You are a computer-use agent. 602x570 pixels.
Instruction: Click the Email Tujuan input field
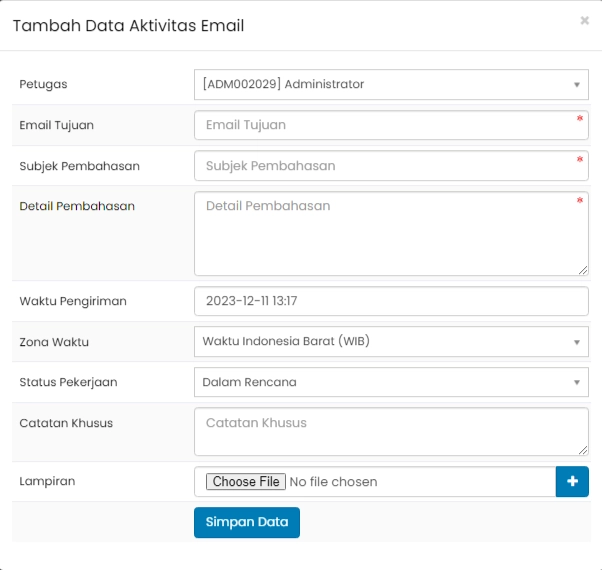(391, 125)
